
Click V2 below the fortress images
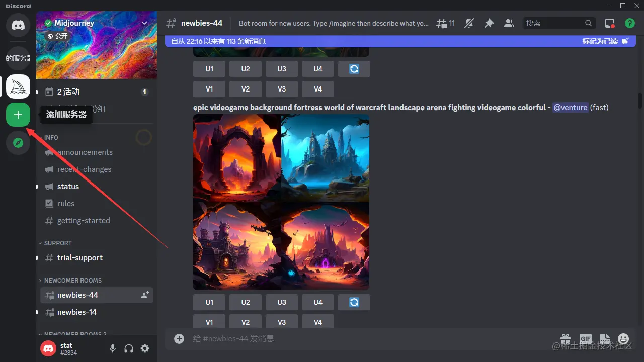246,321
